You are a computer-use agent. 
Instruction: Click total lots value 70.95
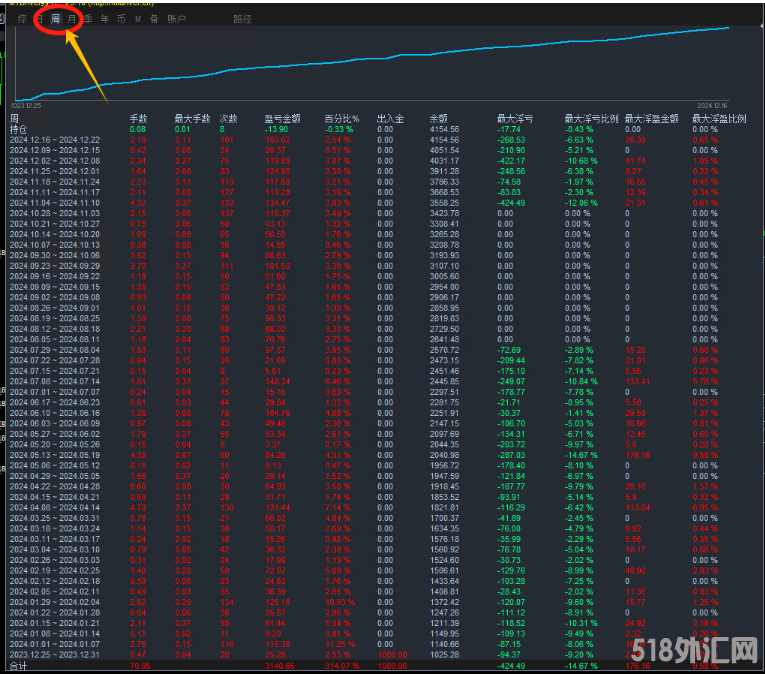[141, 666]
